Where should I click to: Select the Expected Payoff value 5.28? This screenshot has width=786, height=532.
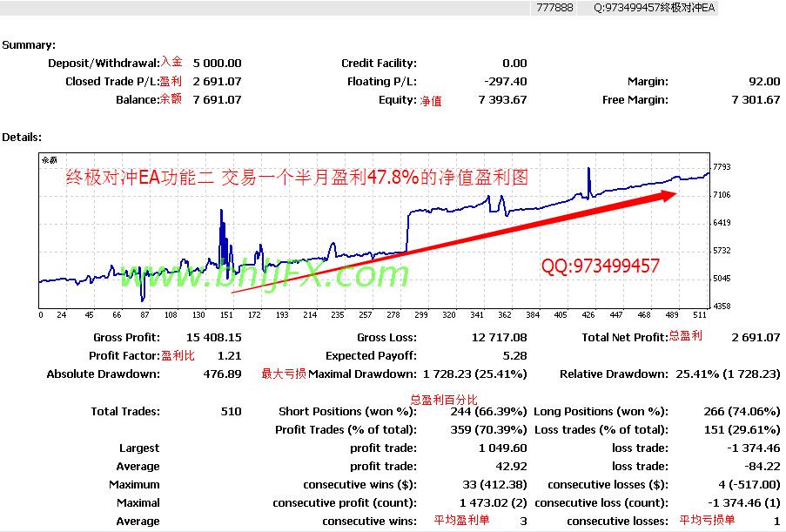click(x=514, y=356)
